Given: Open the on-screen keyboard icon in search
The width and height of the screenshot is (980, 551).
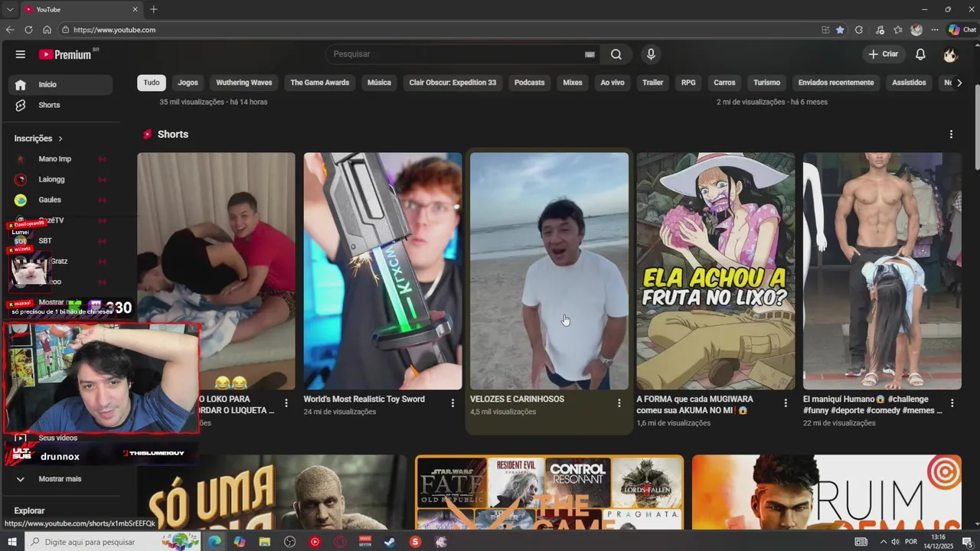Looking at the screenshot, I should click(x=590, y=54).
